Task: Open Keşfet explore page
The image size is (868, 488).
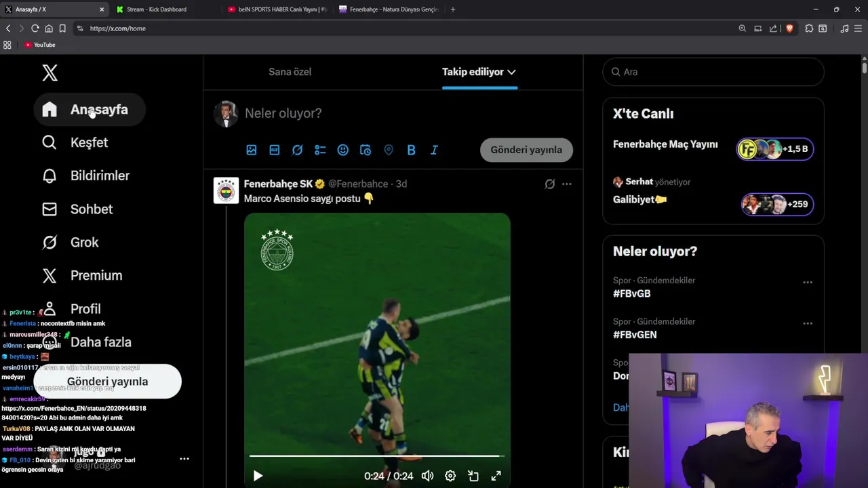Action: [x=75, y=142]
